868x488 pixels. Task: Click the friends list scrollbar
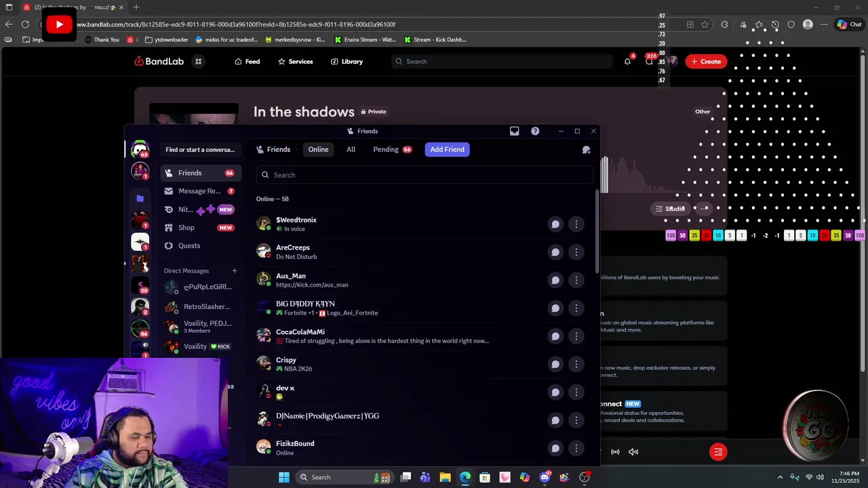[x=597, y=230]
